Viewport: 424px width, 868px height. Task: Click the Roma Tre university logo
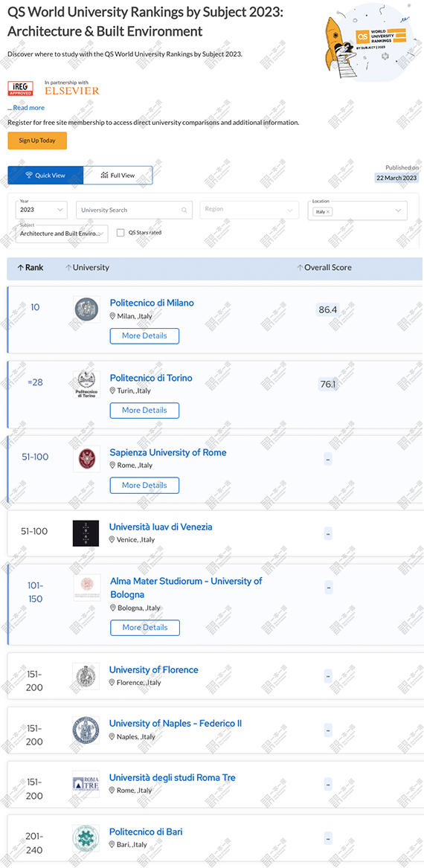click(86, 784)
